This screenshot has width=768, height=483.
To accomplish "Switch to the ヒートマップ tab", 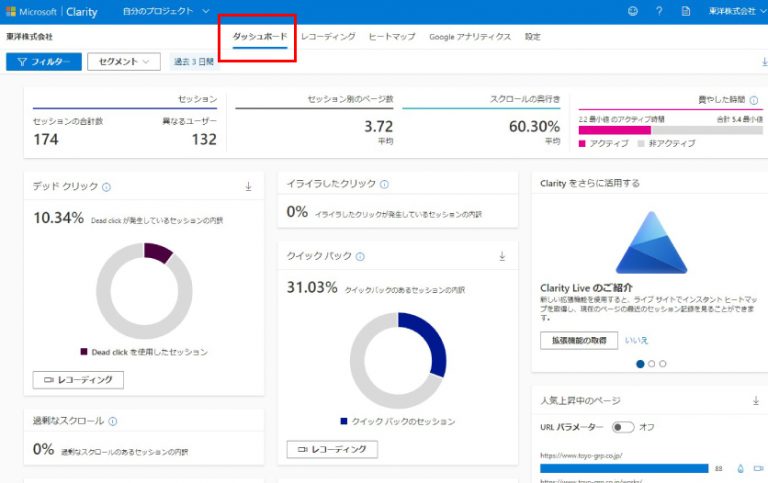I will click(392, 37).
